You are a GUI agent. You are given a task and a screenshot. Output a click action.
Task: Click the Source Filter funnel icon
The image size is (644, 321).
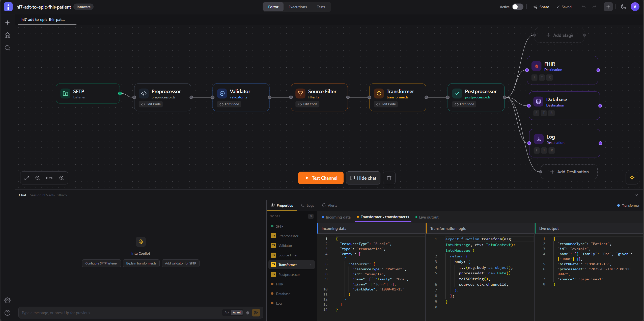point(300,93)
